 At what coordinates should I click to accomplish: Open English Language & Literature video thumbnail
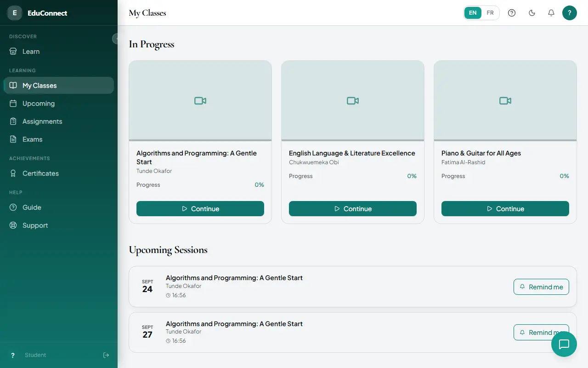(x=353, y=100)
